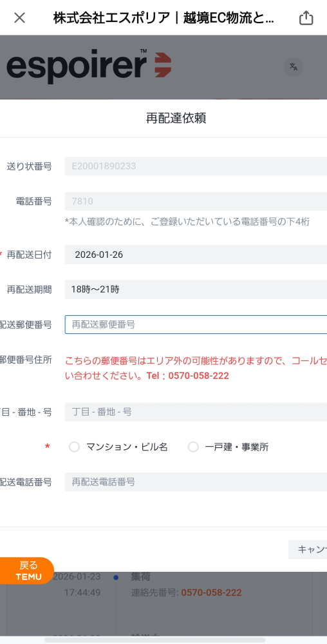This screenshot has height=644, width=327.
Task: Click the 本人確認のために hint text
Action: coord(187,222)
